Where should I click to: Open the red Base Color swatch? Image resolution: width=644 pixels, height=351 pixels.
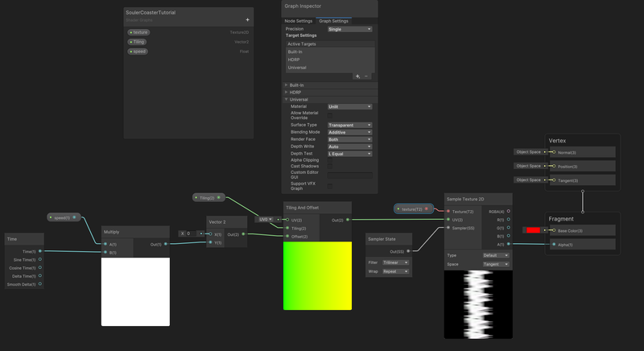[x=533, y=230]
